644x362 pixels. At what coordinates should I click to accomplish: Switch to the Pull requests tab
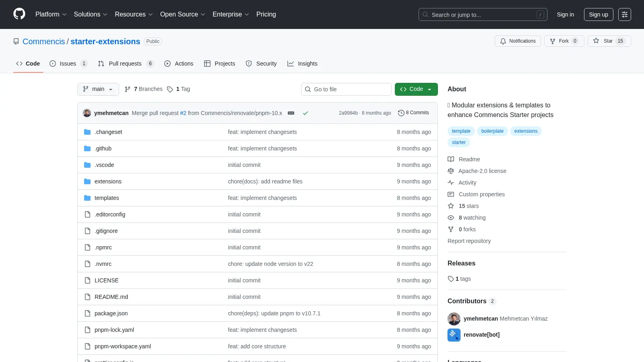pos(126,64)
